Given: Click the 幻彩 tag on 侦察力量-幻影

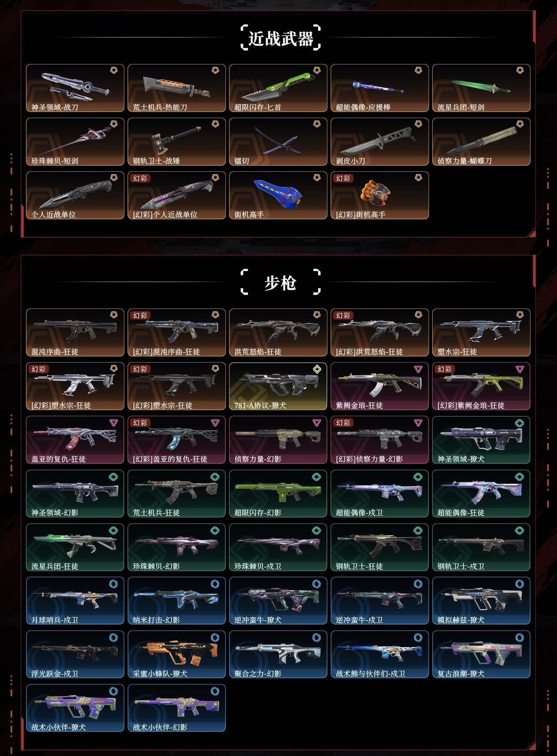Looking at the screenshot, I should pos(343,423).
